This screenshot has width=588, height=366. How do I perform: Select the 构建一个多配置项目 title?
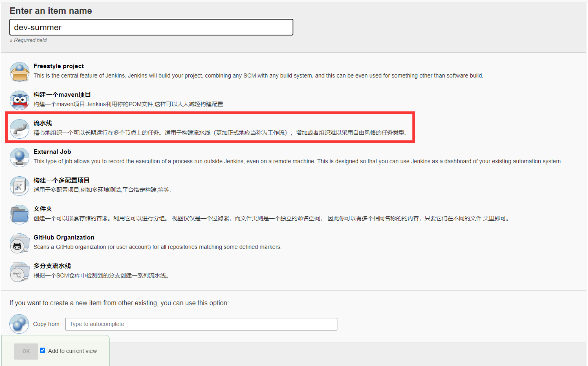(62, 180)
